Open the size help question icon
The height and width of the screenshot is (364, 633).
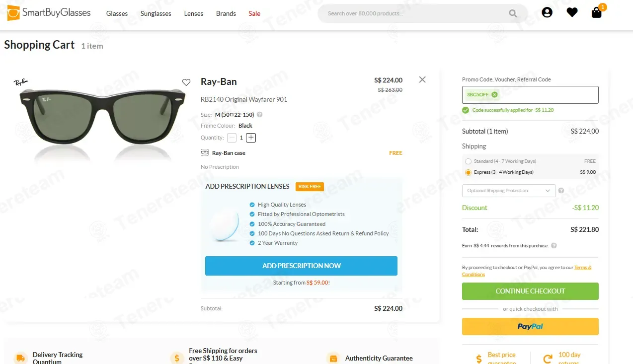[x=259, y=115]
